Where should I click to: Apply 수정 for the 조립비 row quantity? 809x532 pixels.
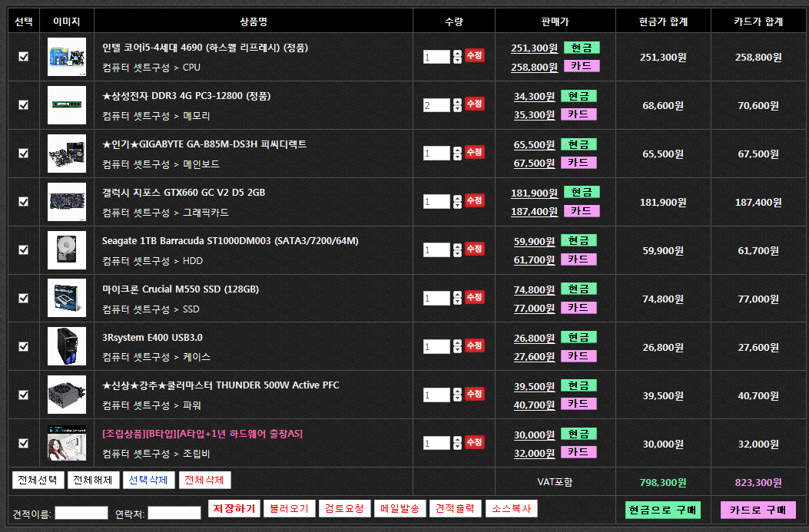[475, 442]
